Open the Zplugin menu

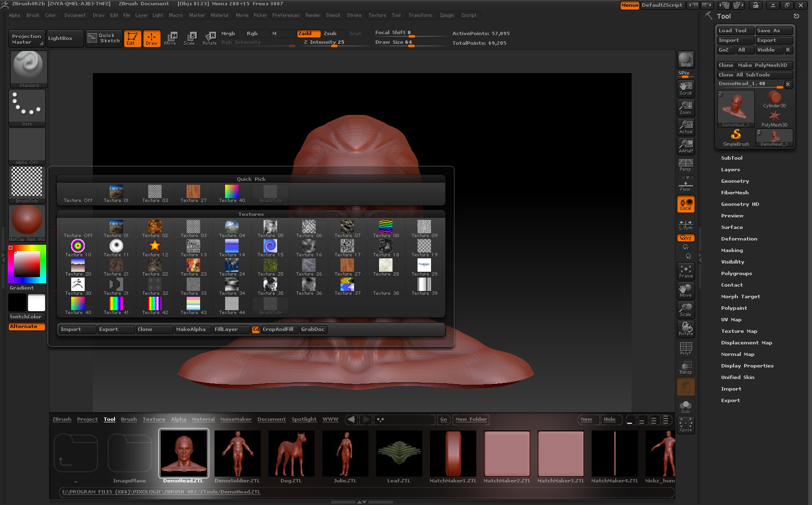point(446,15)
